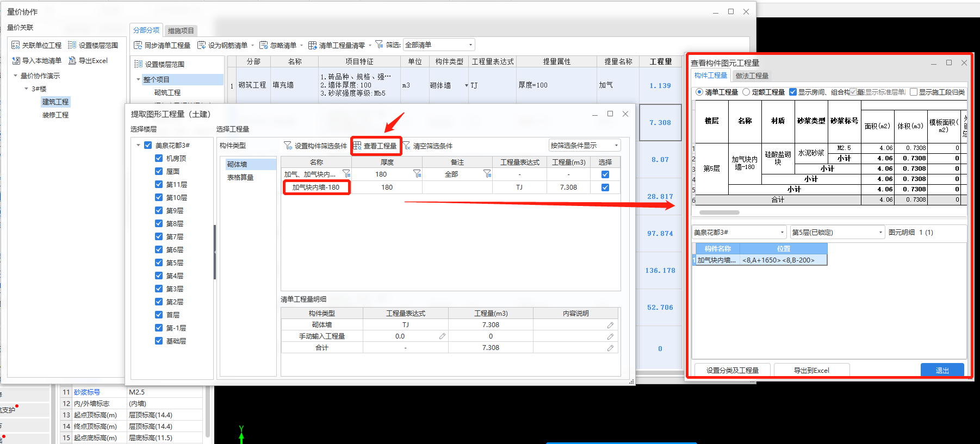This screenshot has height=444, width=980.
Task: Click horizontal scrollbar in 构件工程量 table
Action: [x=719, y=212]
